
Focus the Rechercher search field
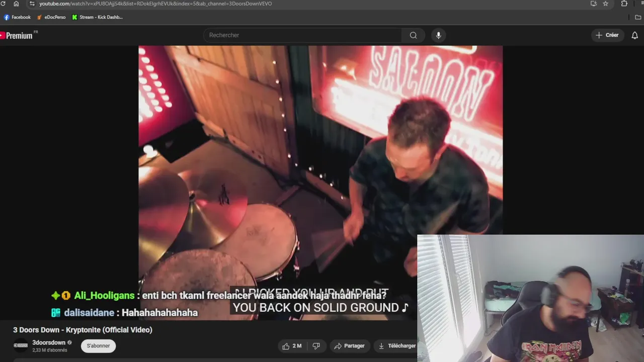(x=303, y=35)
